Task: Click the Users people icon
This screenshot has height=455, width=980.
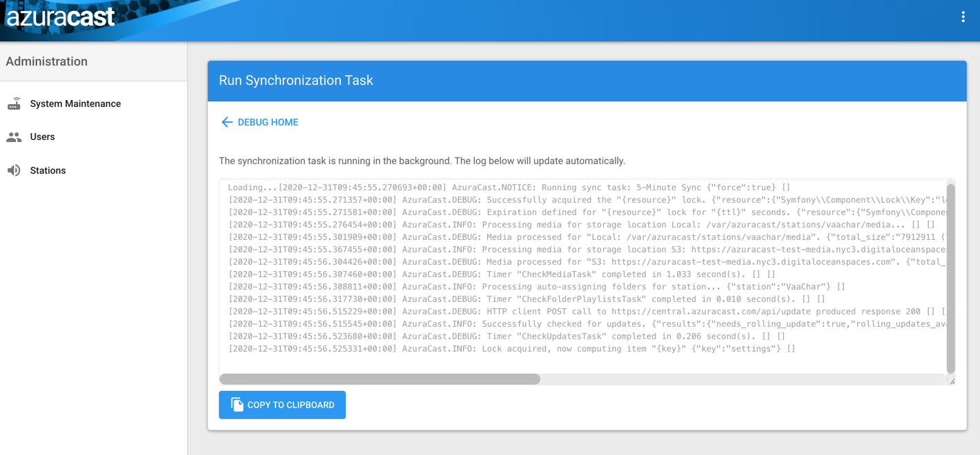Action: point(14,136)
